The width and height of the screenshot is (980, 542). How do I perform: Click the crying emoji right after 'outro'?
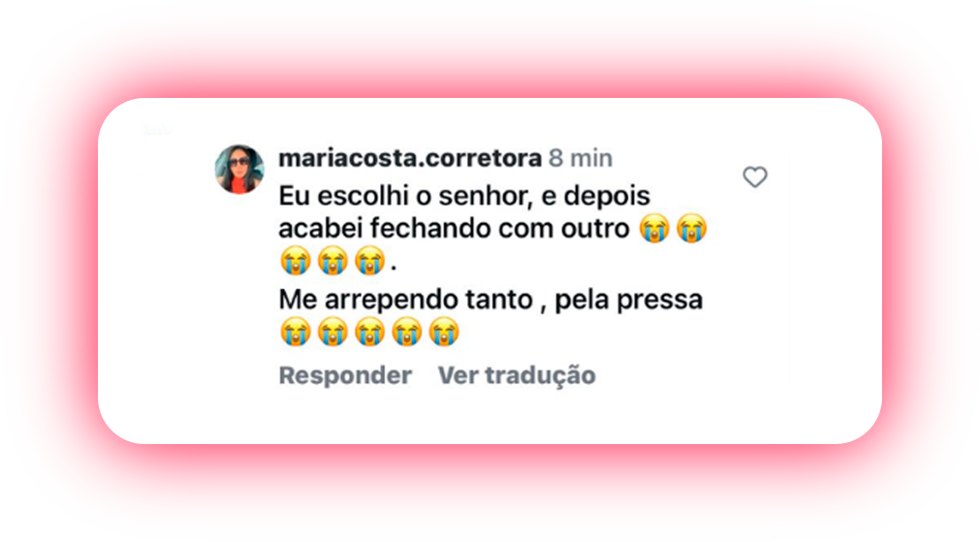(x=654, y=228)
